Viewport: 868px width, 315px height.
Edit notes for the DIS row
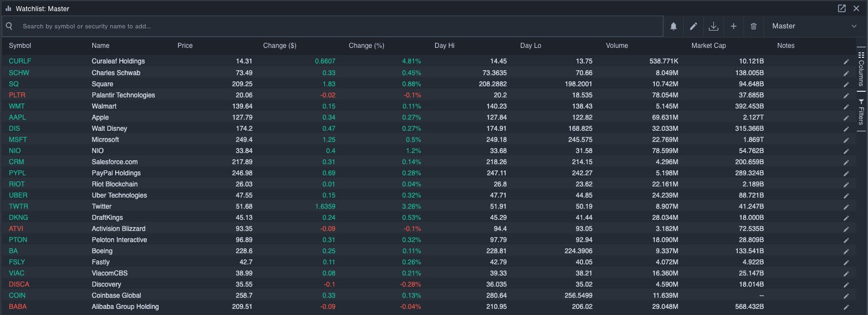pyautogui.click(x=846, y=129)
